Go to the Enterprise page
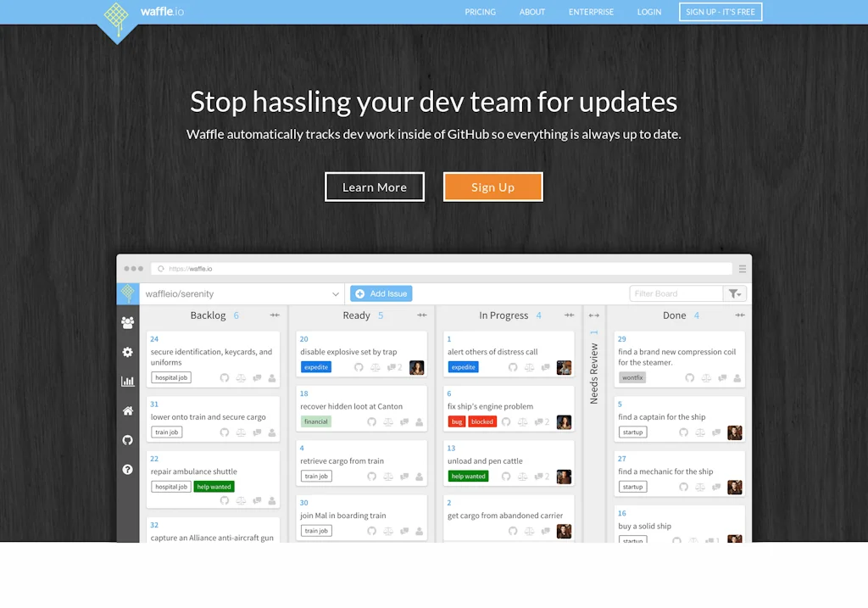This screenshot has height=608, width=868. click(x=591, y=12)
